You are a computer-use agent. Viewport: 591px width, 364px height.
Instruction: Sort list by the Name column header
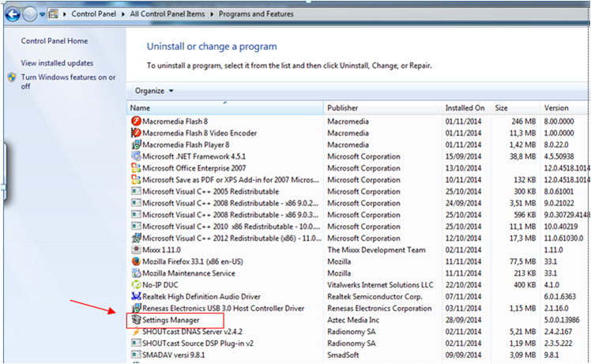tap(225, 107)
